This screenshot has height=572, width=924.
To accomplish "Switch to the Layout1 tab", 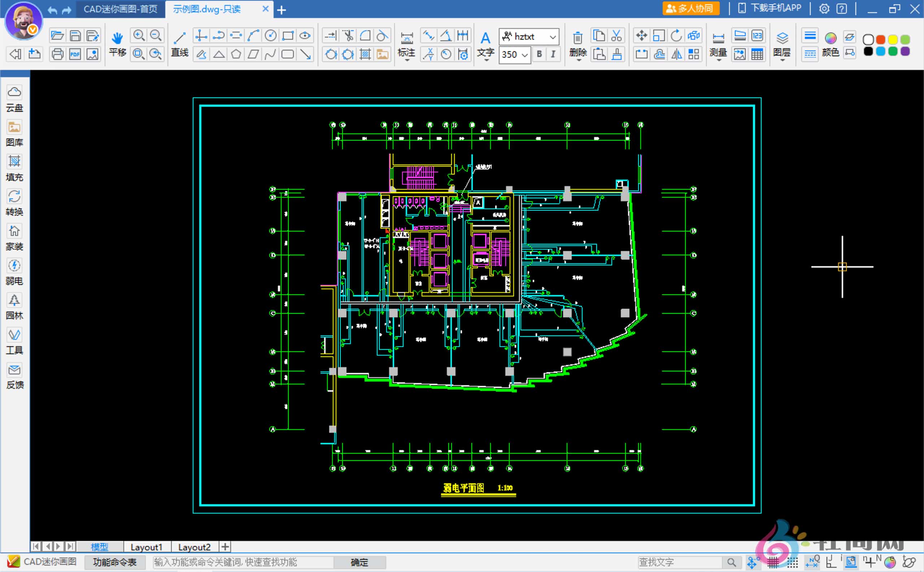I will 146,547.
